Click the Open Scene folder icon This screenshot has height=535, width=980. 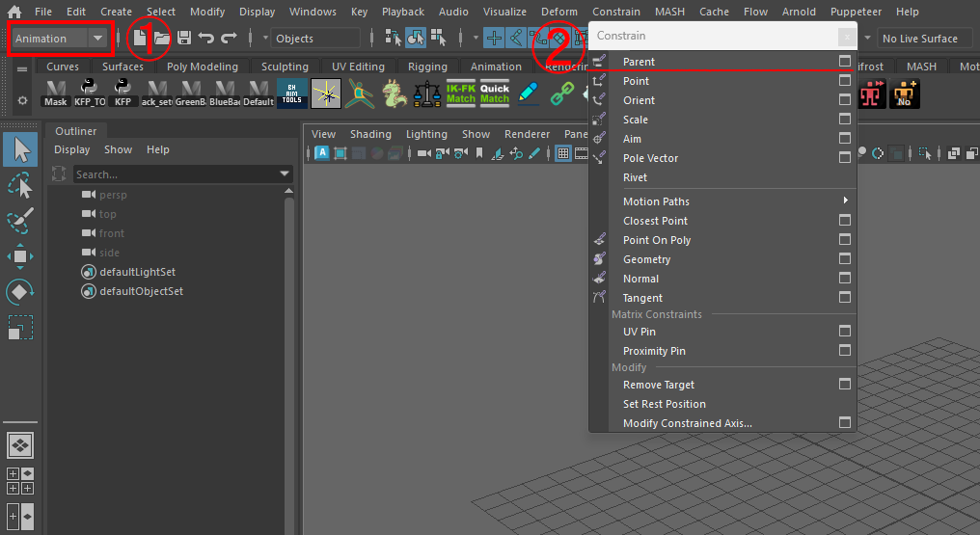162,39
